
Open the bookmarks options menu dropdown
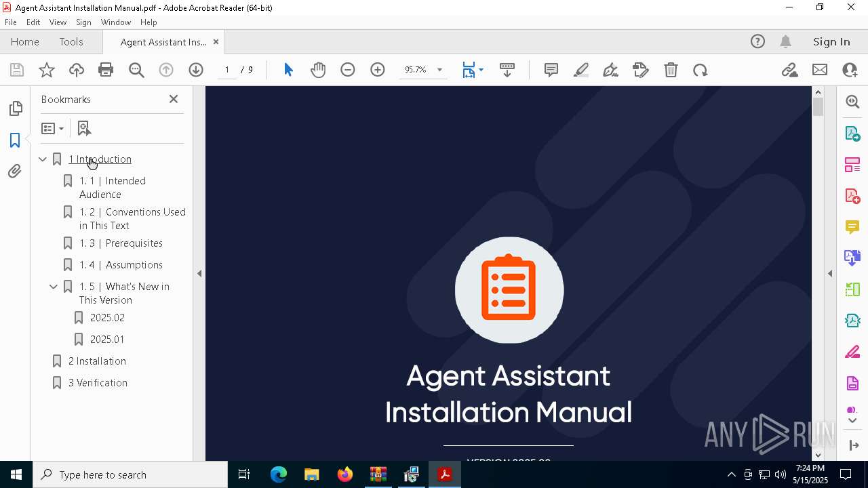pyautogui.click(x=52, y=128)
